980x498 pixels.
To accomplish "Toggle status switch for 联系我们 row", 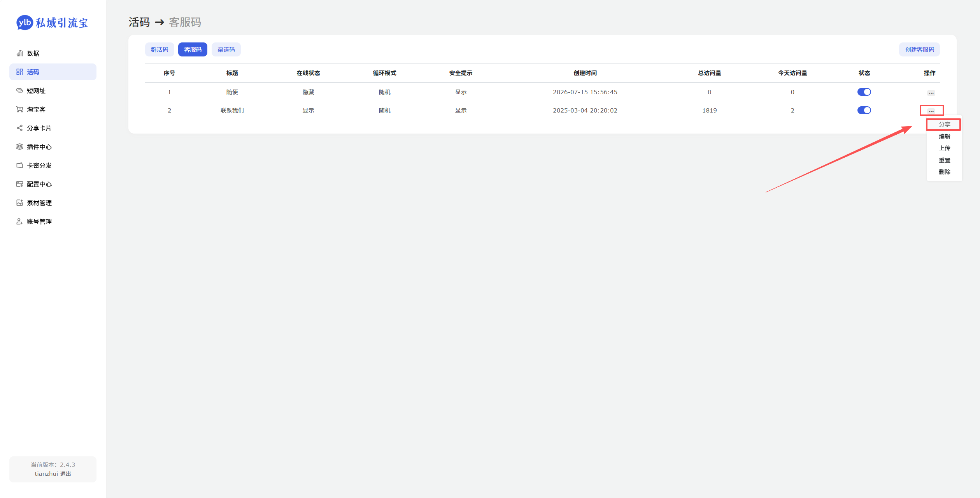I will 864,110.
